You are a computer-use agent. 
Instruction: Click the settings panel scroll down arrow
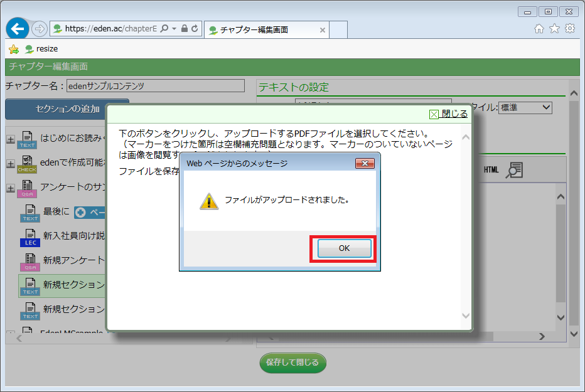coord(574,334)
